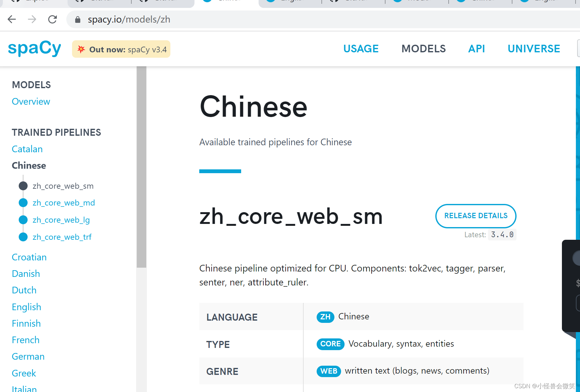
Task: Open English trained pipelines
Action: [x=26, y=307]
